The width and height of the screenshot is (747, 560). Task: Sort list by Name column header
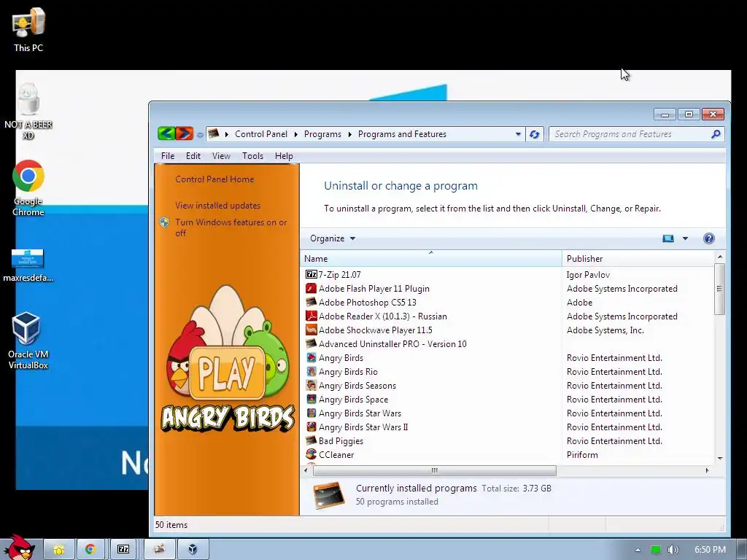point(431,259)
